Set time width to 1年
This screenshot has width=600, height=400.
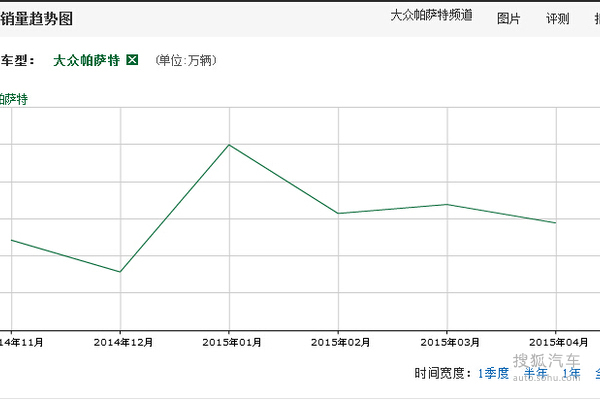point(571,373)
